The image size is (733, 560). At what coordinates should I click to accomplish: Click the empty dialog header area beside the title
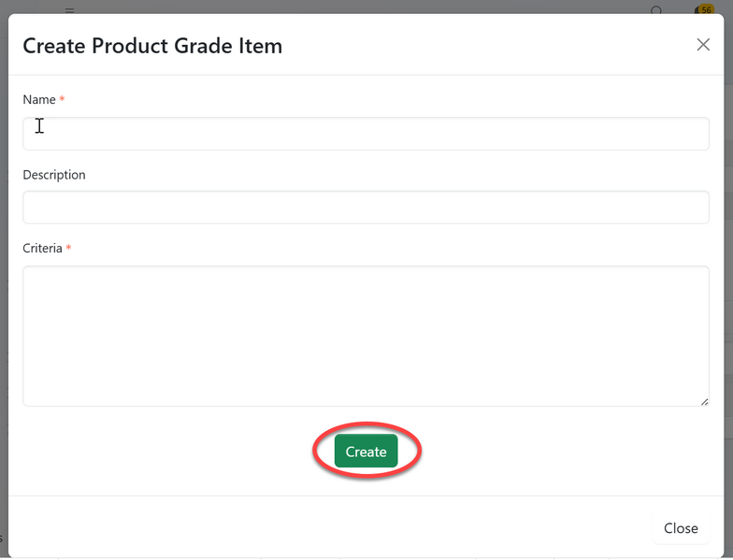pos(486,45)
